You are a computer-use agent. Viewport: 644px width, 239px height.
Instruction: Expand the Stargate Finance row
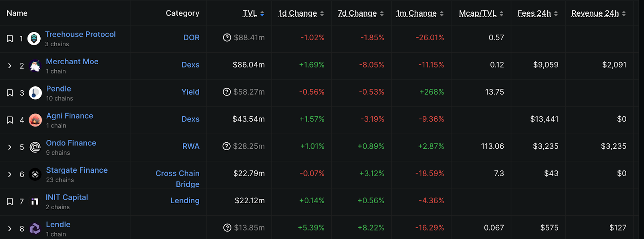tap(10, 174)
